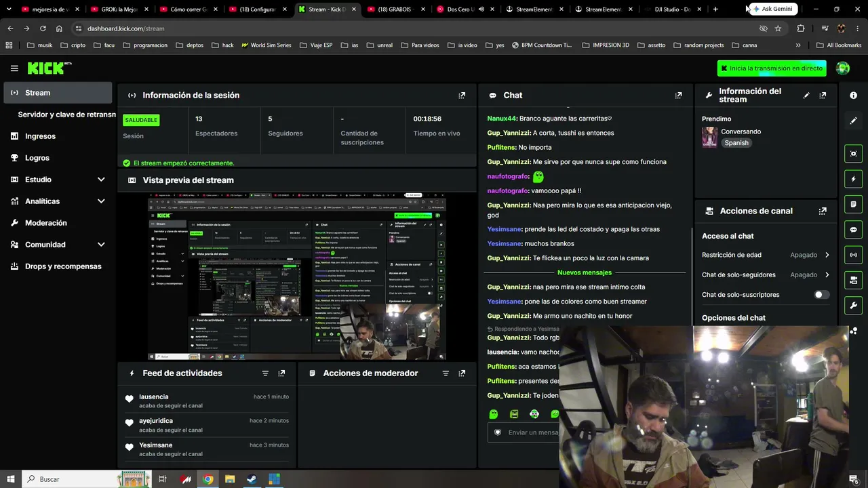Click the Spanish language tag

[x=736, y=143]
